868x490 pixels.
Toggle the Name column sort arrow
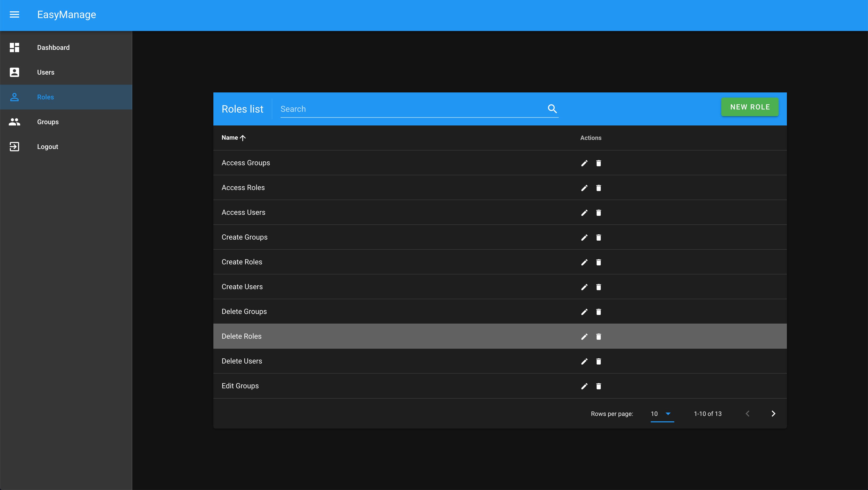[x=243, y=138]
